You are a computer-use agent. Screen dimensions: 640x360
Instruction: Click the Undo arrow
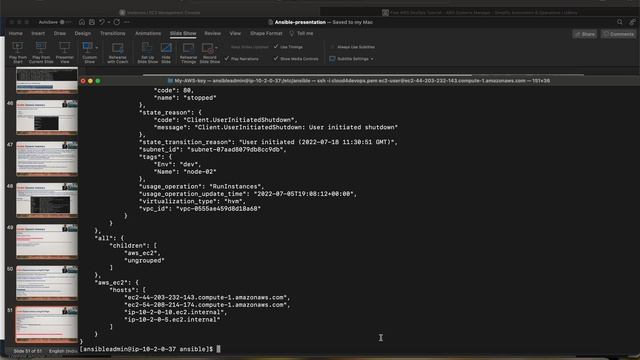click(102, 22)
